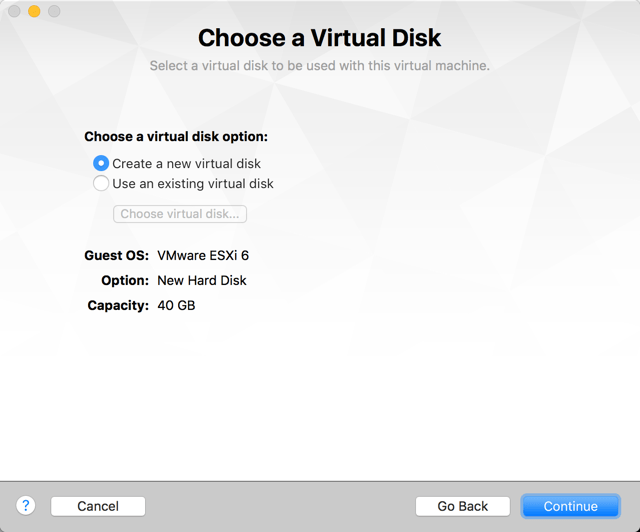
Task: Open help with the question mark icon
Action: click(x=26, y=506)
